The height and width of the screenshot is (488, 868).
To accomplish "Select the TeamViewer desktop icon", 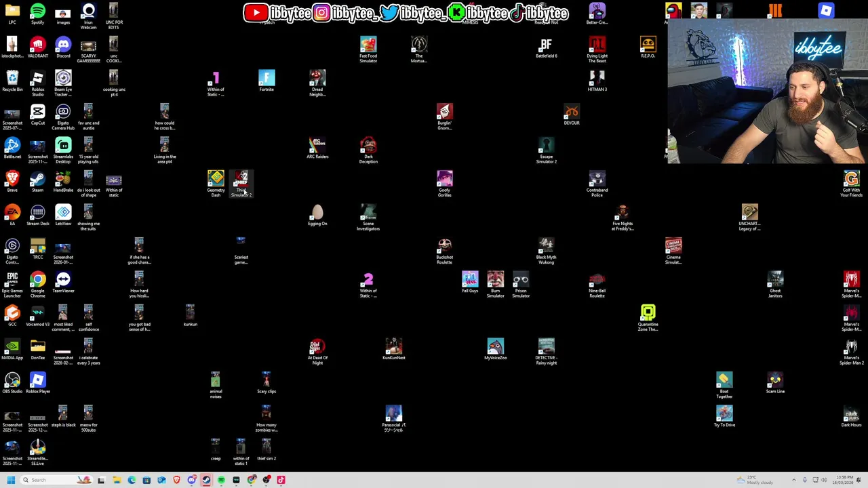I will 63,283.
